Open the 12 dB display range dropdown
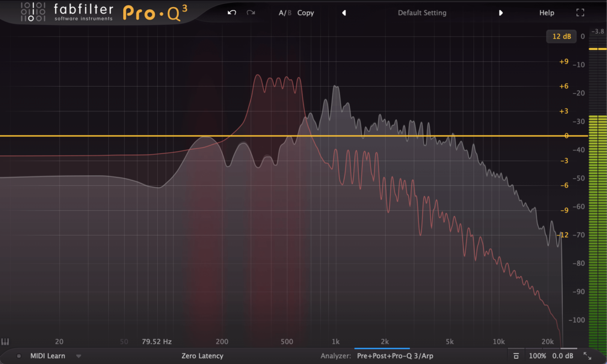607x364 pixels. pos(561,36)
